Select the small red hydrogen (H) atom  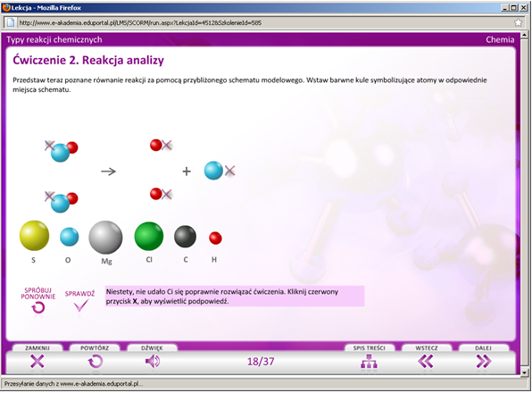click(x=215, y=238)
